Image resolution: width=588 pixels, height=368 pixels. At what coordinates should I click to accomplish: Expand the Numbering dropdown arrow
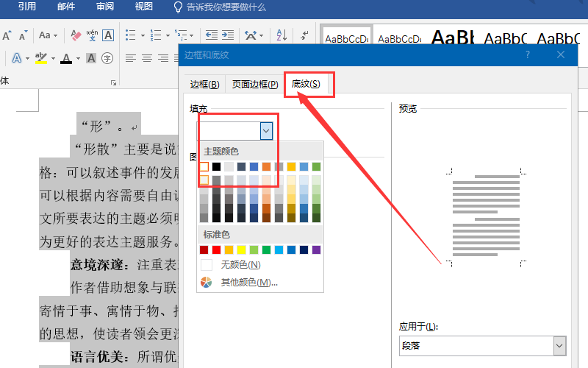(168, 35)
